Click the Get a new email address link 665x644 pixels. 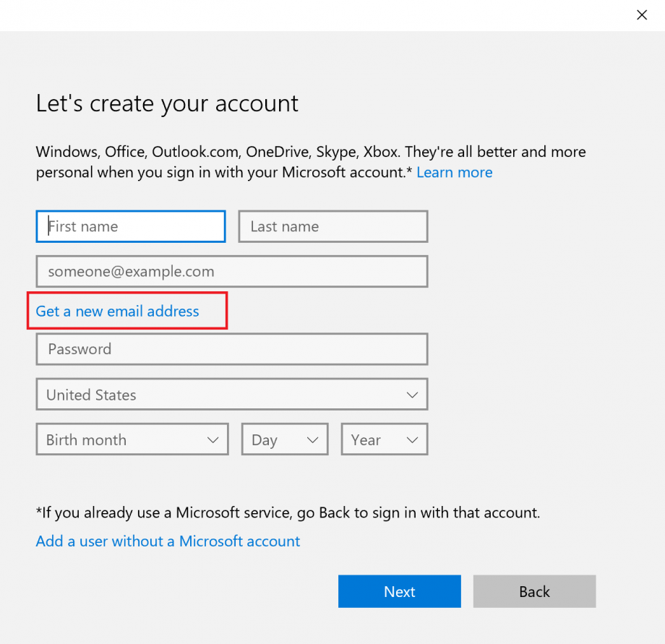click(x=117, y=311)
